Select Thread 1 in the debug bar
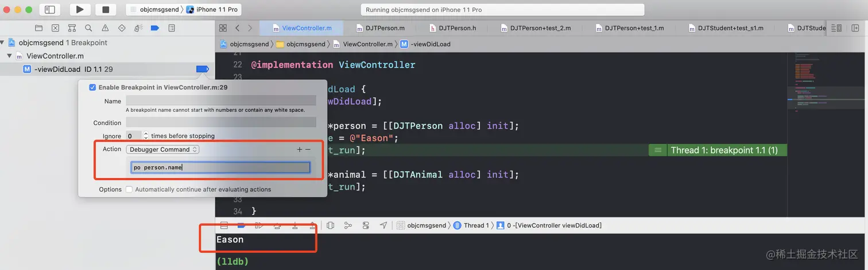The image size is (868, 270). (471, 225)
